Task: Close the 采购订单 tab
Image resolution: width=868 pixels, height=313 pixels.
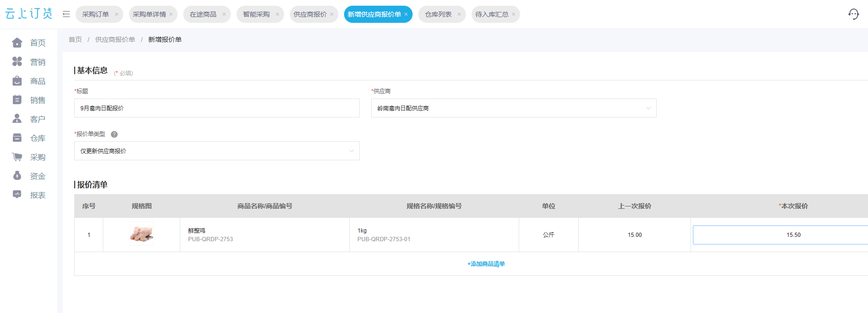Action: tap(117, 14)
